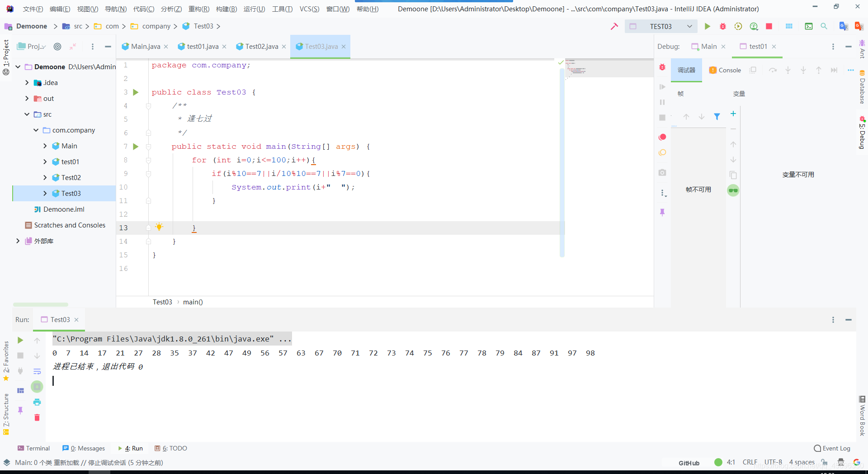The image size is (868, 474).
Task: Pin the Run tab with the purple pin icon
Action: [x=20, y=410]
